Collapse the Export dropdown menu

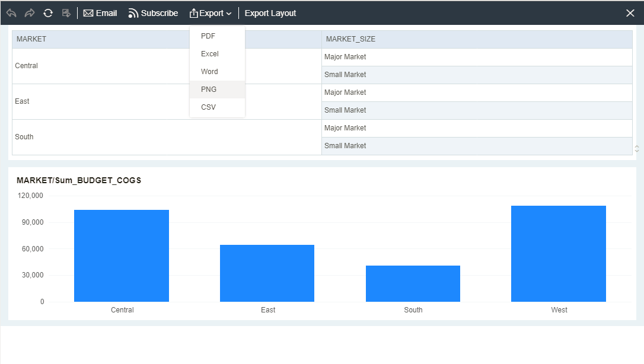point(211,13)
